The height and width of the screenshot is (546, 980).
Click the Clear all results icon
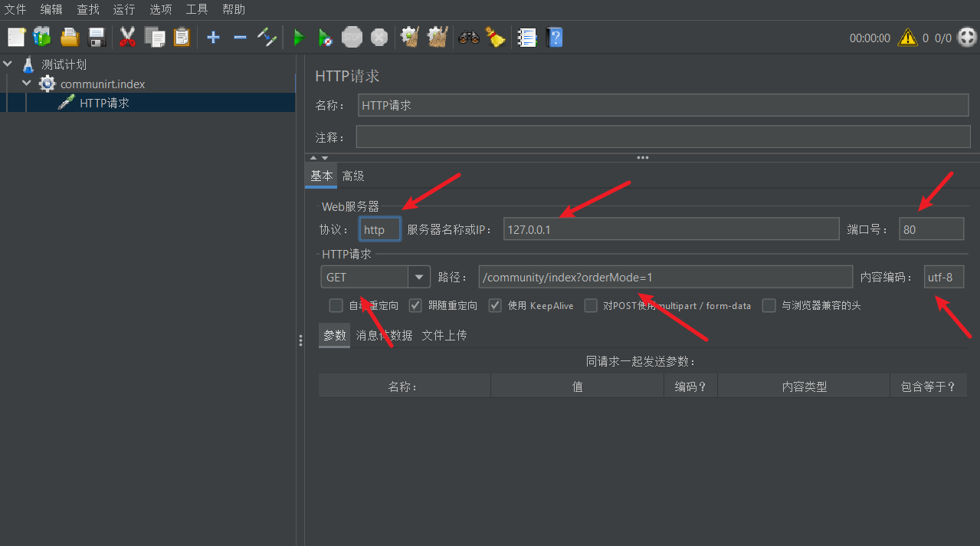click(437, 37)
